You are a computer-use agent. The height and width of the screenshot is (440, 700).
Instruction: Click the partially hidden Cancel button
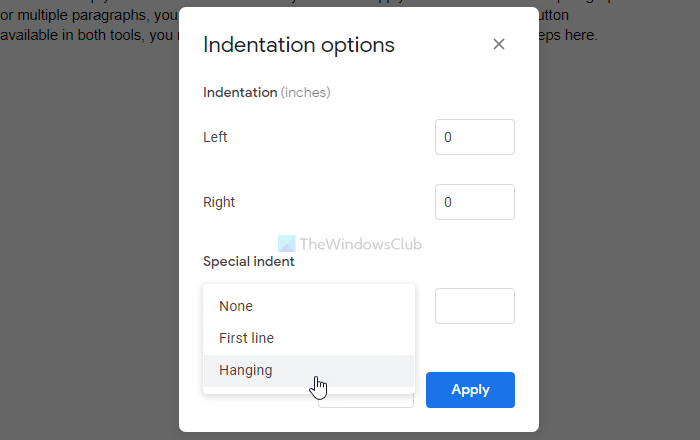pos(366,400)
